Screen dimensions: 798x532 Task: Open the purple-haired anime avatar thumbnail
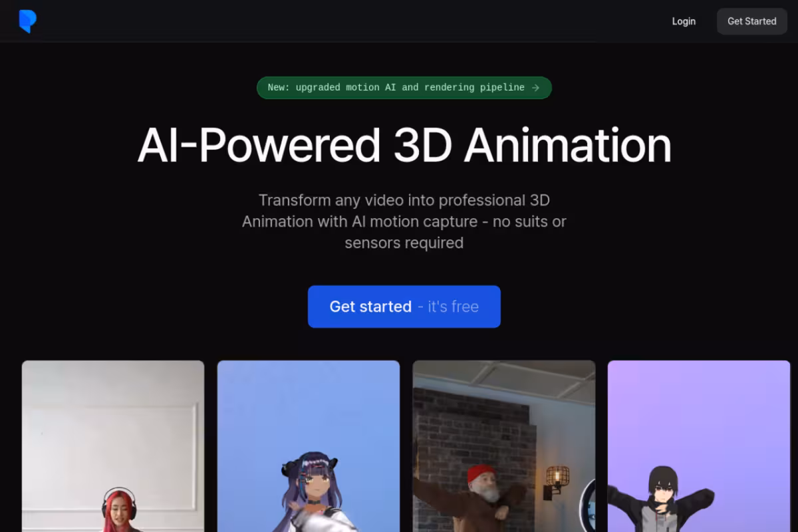309,446
